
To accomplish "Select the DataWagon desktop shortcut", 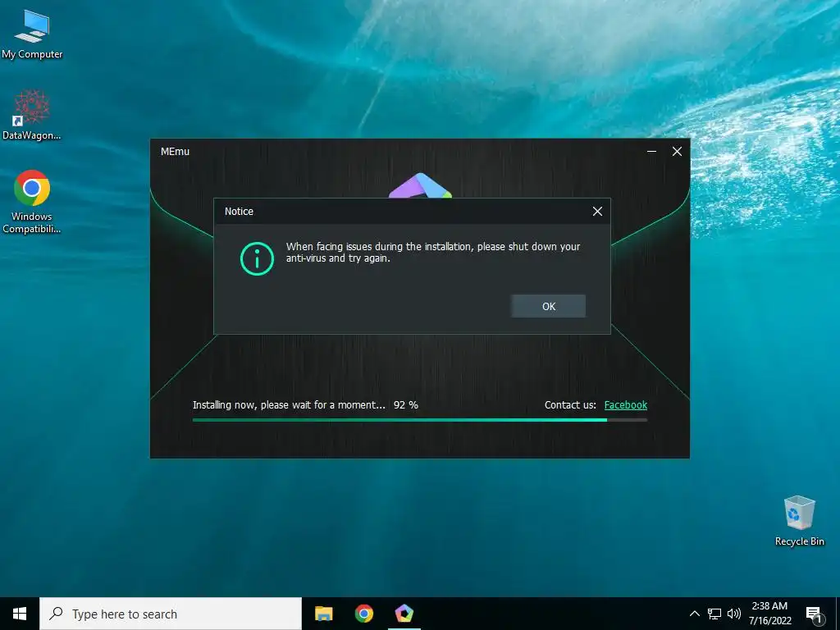I will [x=32, y=115].
